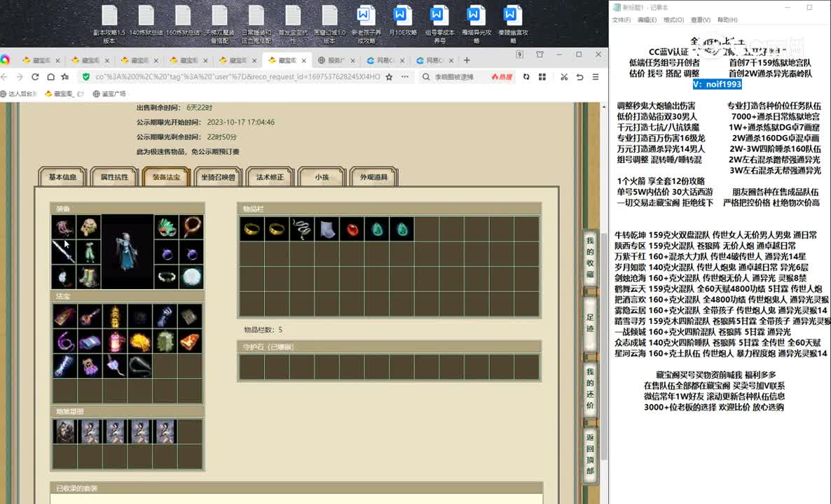Open the Notepad 编辑(E) menu
Screen dimensions: 831x504
647,20
